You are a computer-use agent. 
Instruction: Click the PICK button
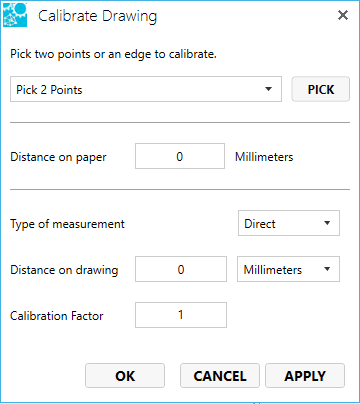[321, 89]
